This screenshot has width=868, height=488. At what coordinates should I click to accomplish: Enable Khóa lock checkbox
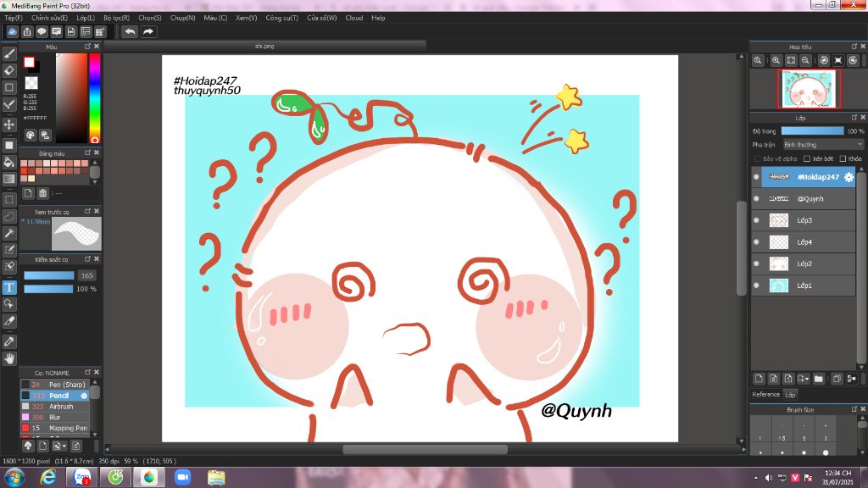point(843,158)
